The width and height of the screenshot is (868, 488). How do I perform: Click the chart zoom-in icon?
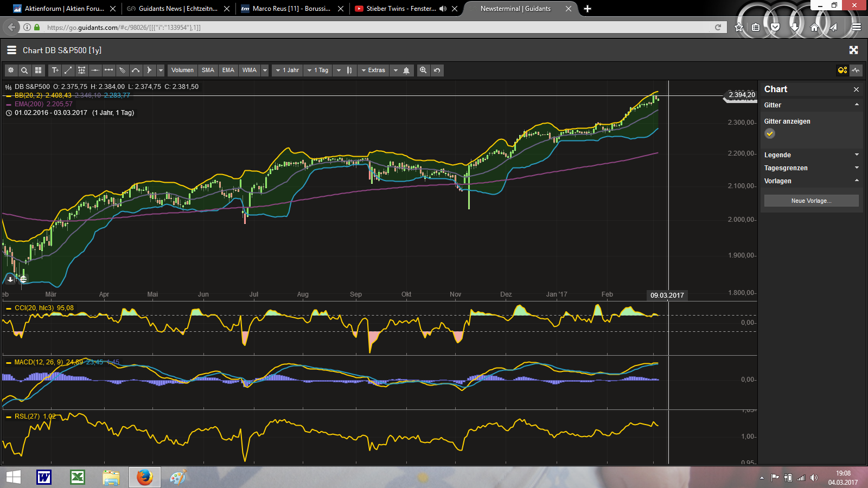tap(423, 70)
